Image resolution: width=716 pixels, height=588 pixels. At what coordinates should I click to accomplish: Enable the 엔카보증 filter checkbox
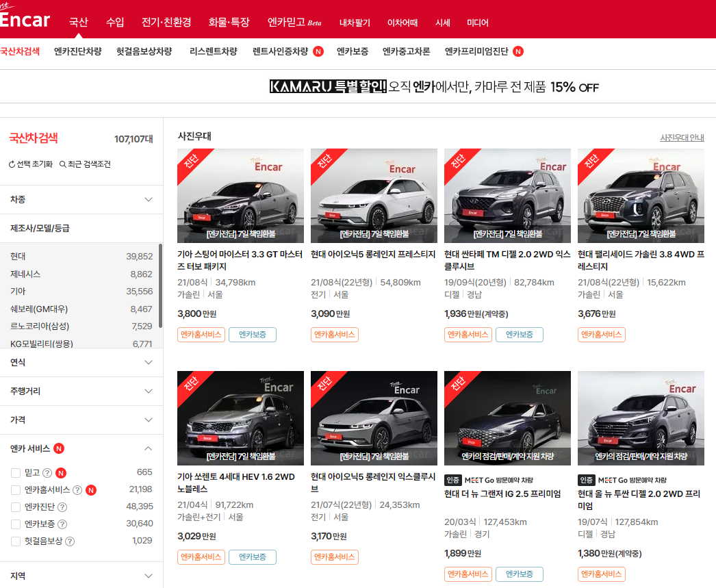point(16,524)
